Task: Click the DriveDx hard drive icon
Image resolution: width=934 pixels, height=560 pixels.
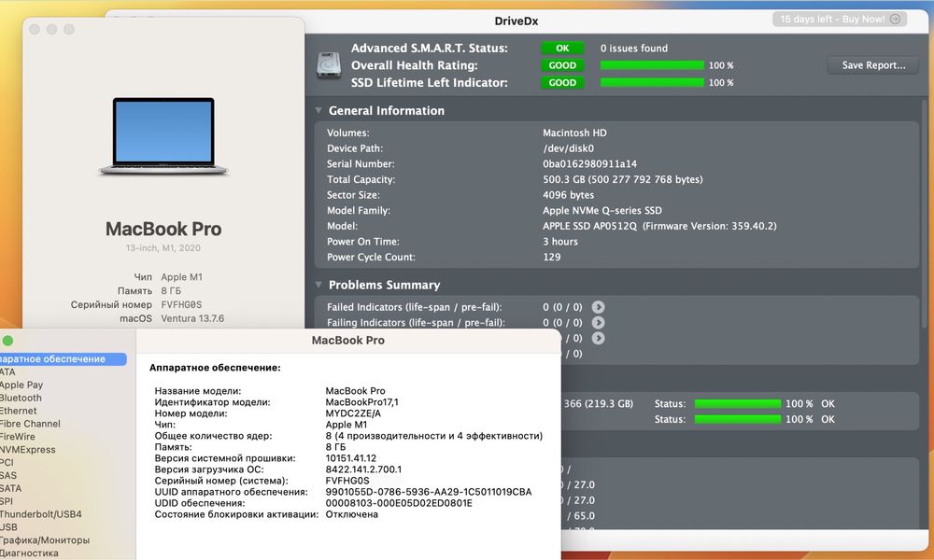Action: [329, 65]
